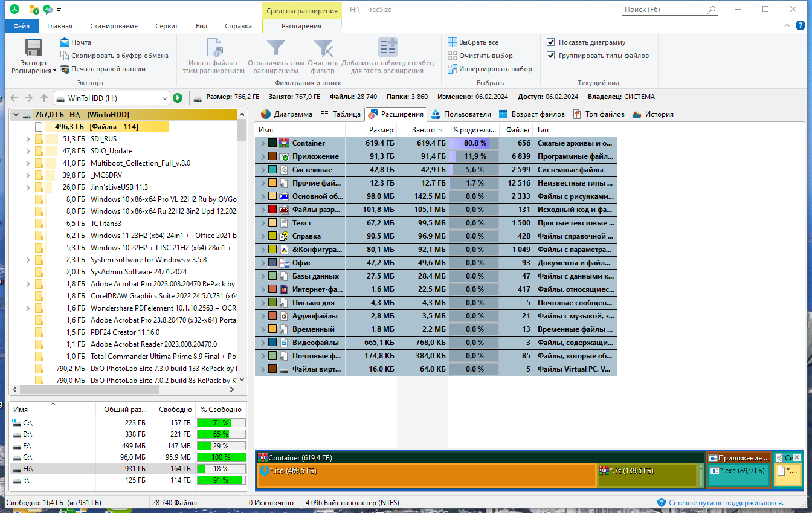Click the help question mark icon
The width and height of the screenshot is (812, 513).
pos(801,25)
